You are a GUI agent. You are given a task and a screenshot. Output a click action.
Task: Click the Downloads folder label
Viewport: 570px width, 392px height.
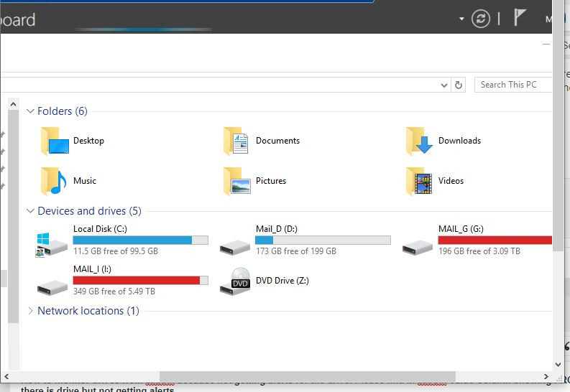pos(459,141)
